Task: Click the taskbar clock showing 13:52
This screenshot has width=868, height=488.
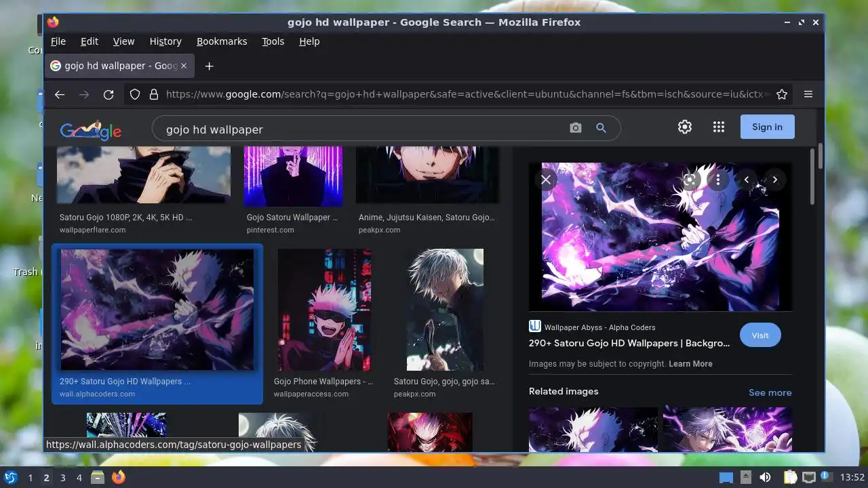Action: click(852, 478)
